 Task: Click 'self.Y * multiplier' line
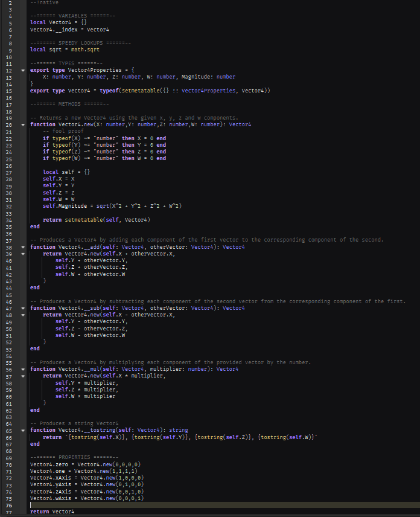click(x=87, y=383)
